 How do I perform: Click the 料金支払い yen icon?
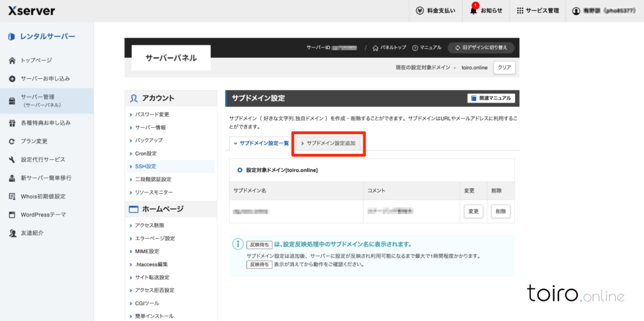419,11
